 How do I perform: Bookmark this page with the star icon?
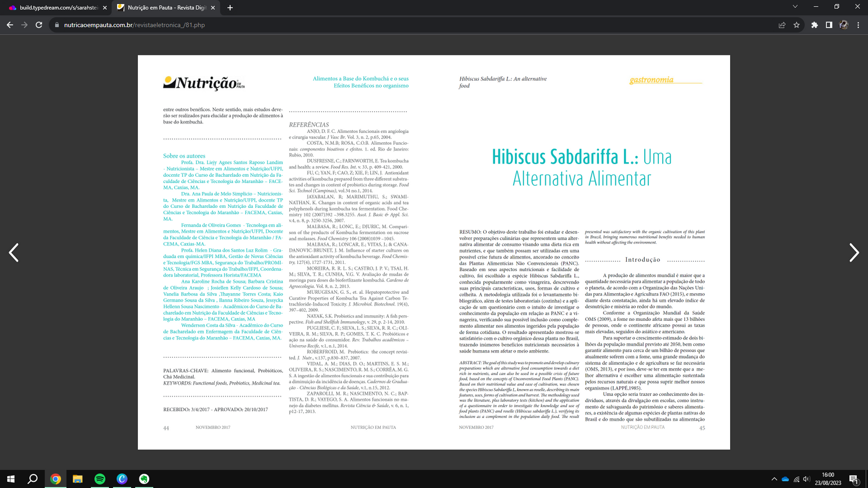pos(797,25)
